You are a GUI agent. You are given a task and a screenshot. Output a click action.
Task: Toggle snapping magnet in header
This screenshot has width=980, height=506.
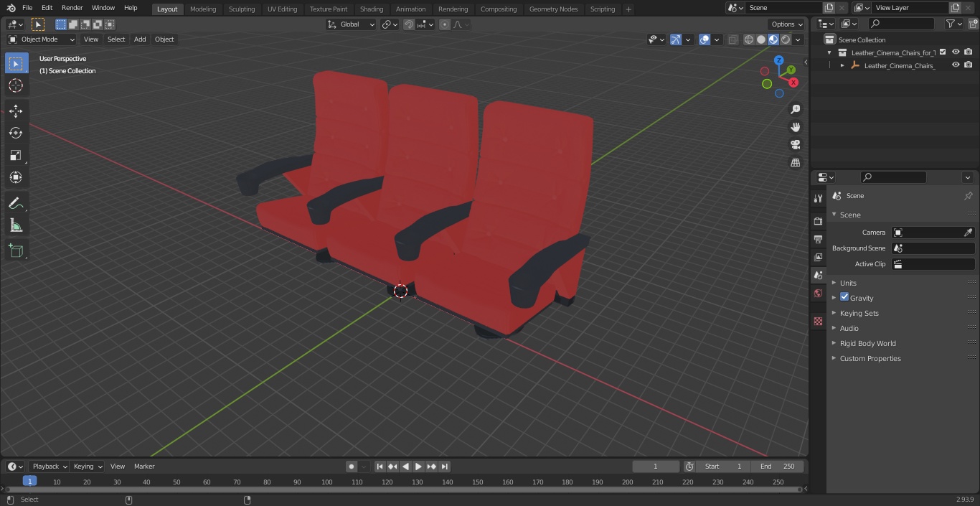pyautogui.click(x=409, y=24)
